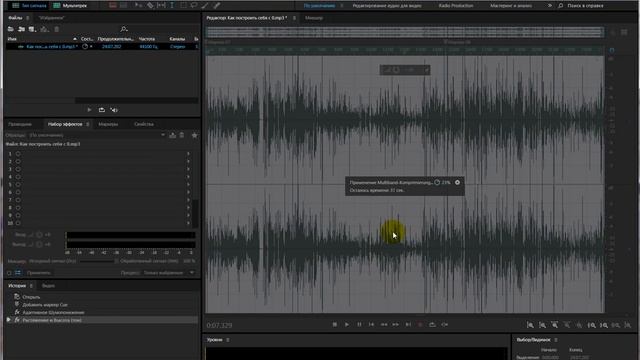Screen dimensions: 640x360
Task: Toggle power for effect slot 8
Action: click(x=18, y=208)
